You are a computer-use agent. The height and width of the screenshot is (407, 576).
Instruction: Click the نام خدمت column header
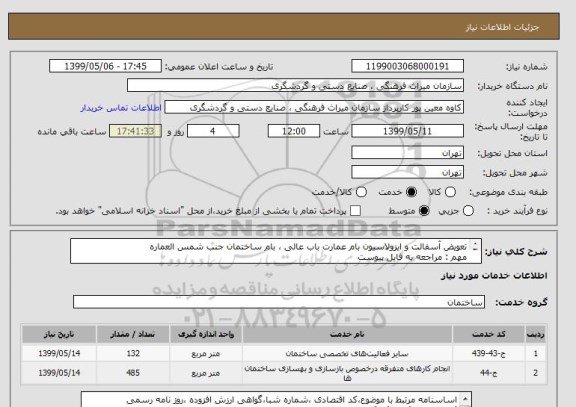(x=347, y=334)
